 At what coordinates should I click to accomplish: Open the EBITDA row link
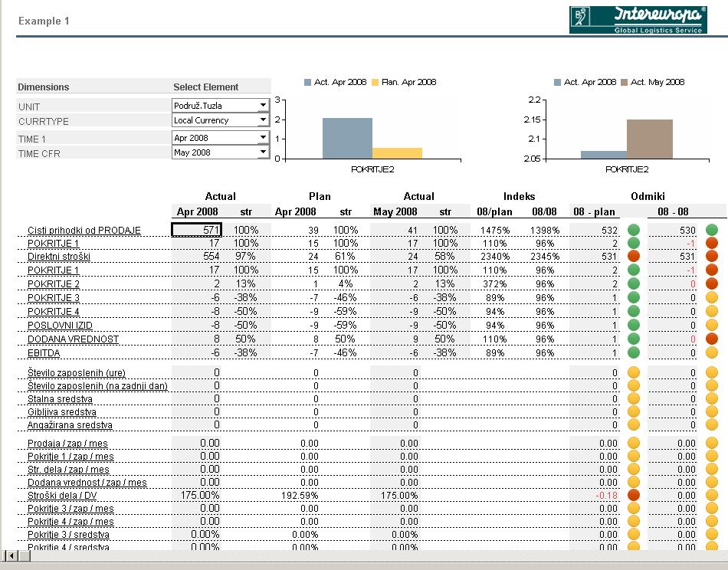[x=44, y=352]
